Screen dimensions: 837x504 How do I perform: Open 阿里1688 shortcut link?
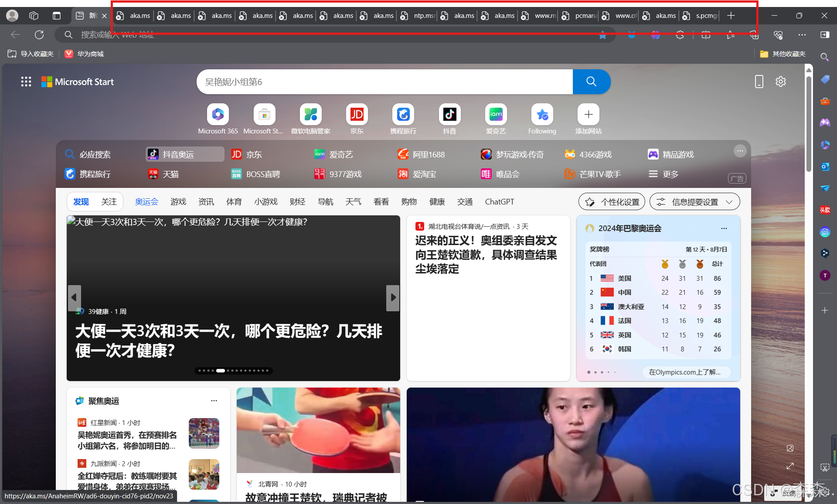click(x=421, y=154)
